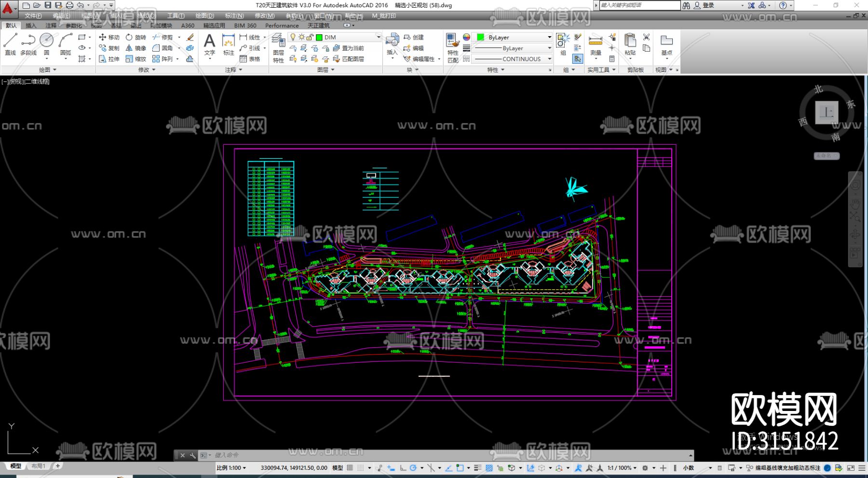Viewport: 868px width, 478px height.
Task: Switch to the 插入 ribbon tab
Action: point(31,26)
